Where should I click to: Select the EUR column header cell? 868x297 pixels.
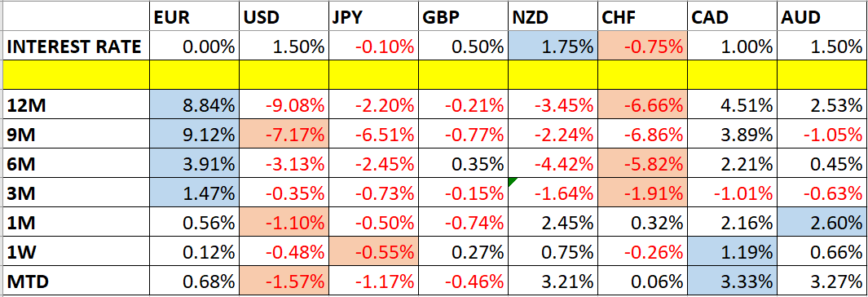194,17
